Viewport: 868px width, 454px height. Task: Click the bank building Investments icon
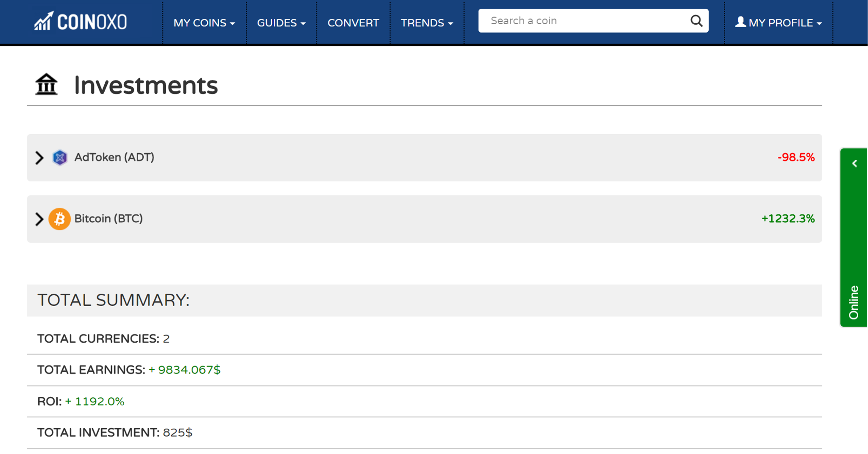tap(46, 84)
